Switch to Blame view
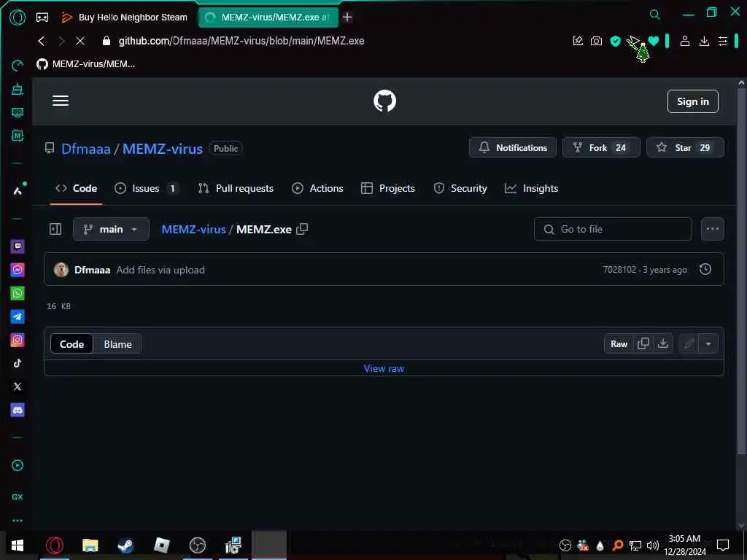Viewport: 747px width, 560px height. [117, 344]
